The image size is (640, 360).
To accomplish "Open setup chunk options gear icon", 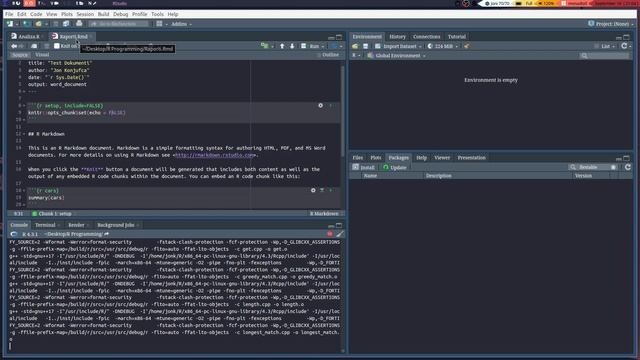I will 320,106.
